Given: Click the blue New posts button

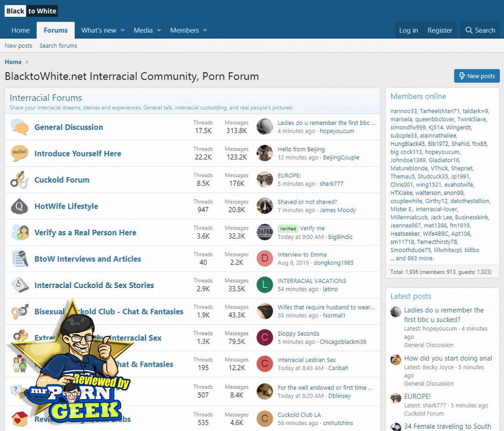Looking at the screenshot, I should (477, 76).
